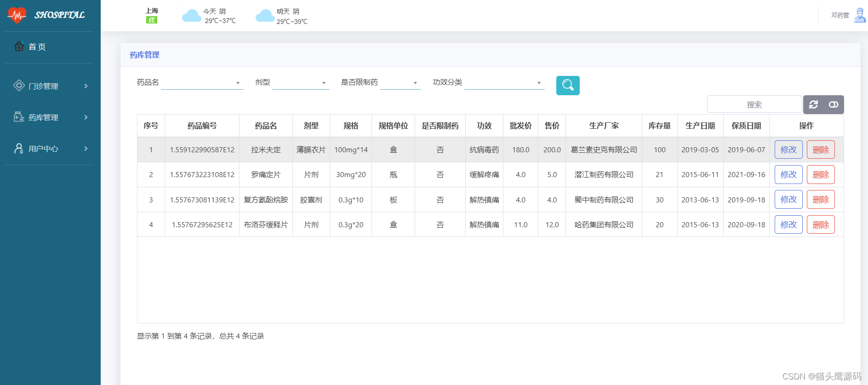
Task: Click 修改 for 复方氨酚烷胺
Action: [788, 199]
